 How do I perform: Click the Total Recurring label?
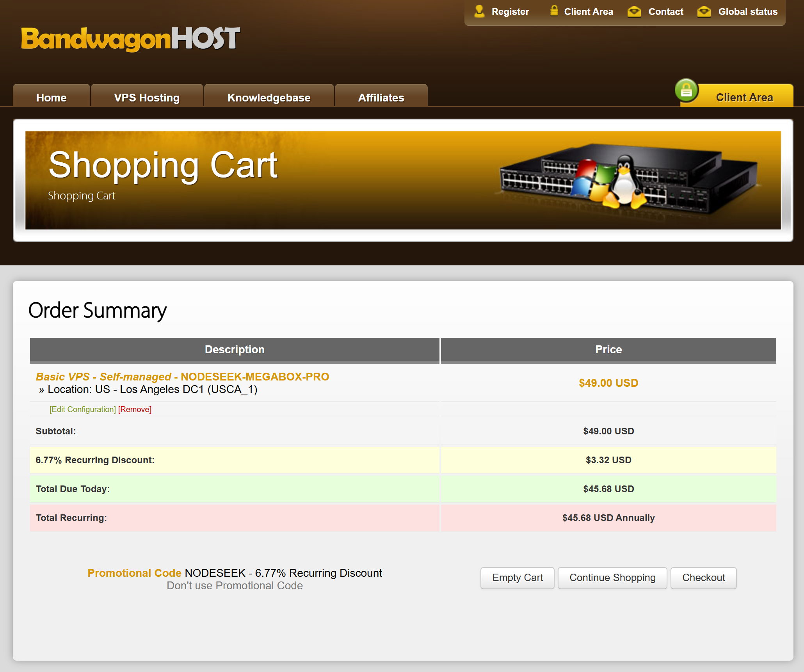(71, 518)
